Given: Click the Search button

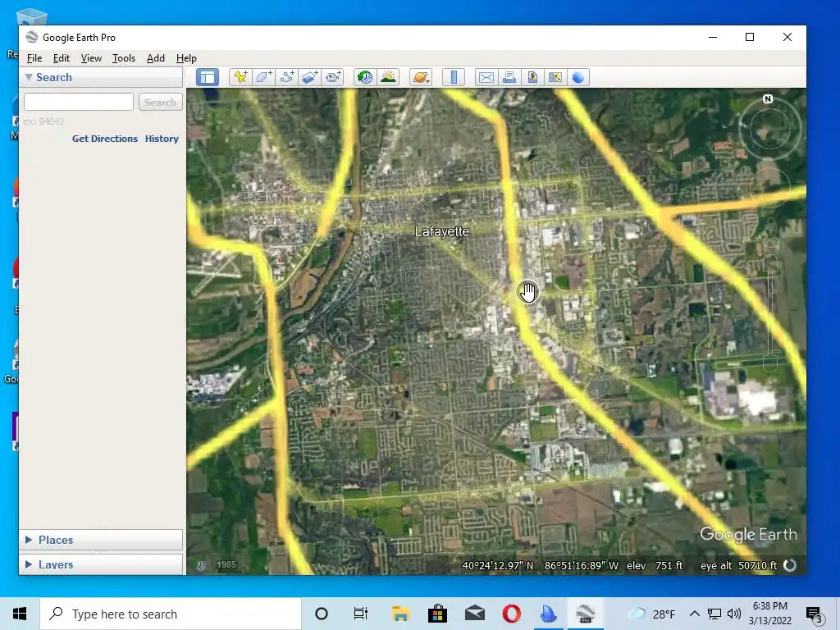Looking at the screenshot, I should click(160, 102).
